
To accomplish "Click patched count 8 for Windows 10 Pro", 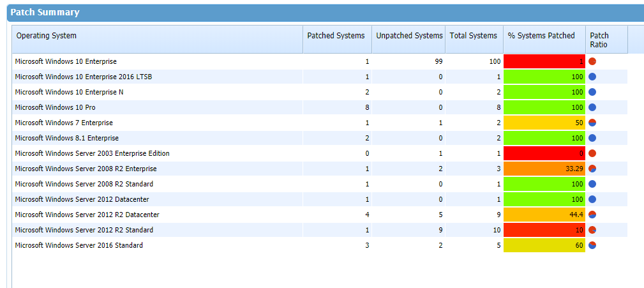I will tap(367, 108).
